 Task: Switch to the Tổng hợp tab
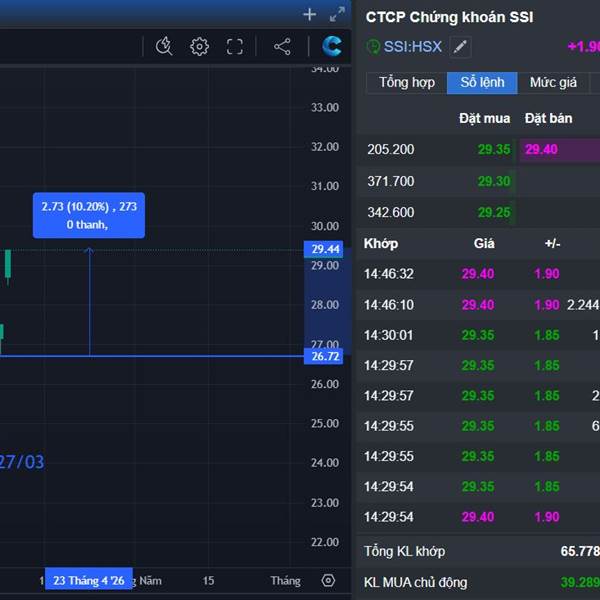click(x=407, y=83)
